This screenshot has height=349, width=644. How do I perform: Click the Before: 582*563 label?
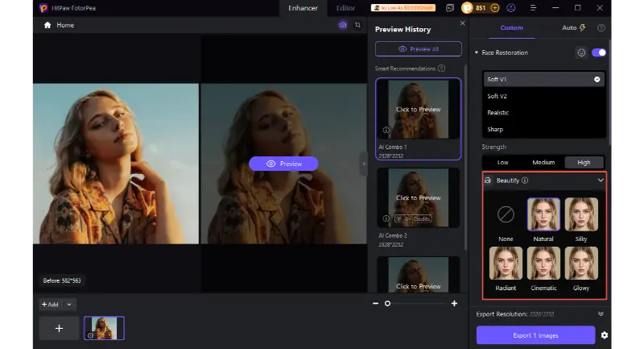62,280
